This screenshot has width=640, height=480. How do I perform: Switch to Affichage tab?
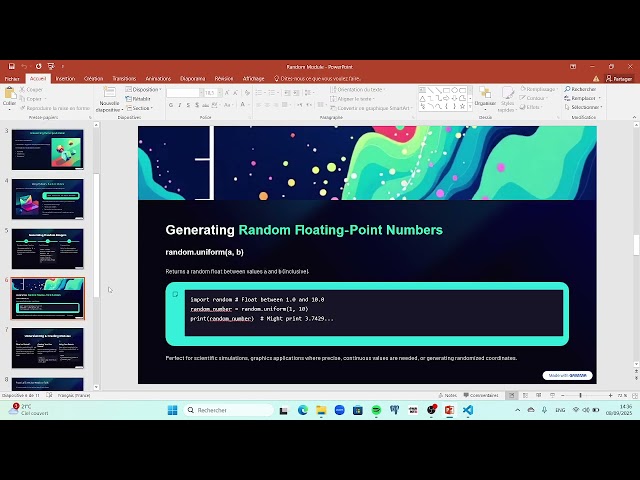(x=253, y=78)
